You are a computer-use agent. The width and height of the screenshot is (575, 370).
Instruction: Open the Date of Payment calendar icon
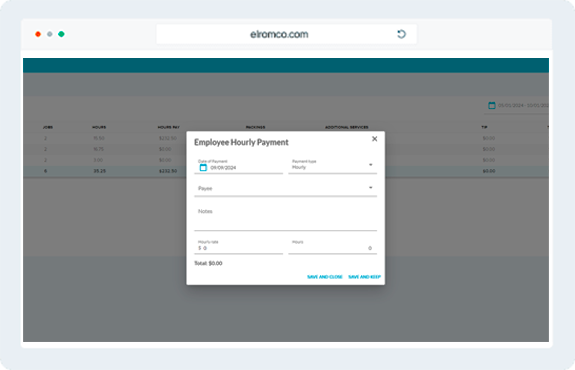coord(203,168)
